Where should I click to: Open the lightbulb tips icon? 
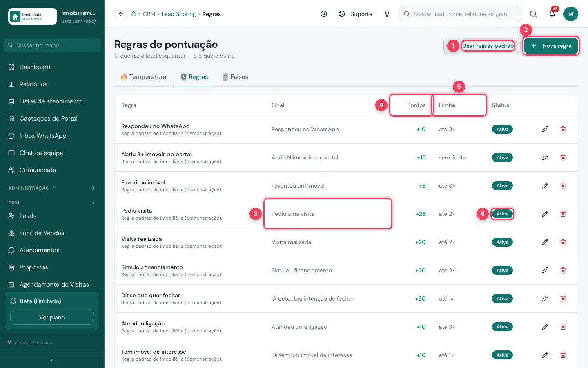click(x=387, y=14)
